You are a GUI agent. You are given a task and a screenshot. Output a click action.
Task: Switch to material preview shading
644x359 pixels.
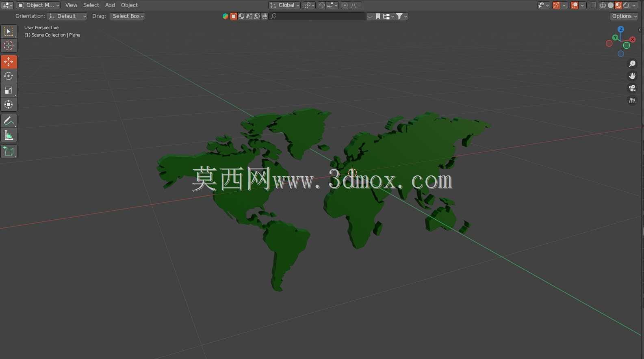click(618, 5)
